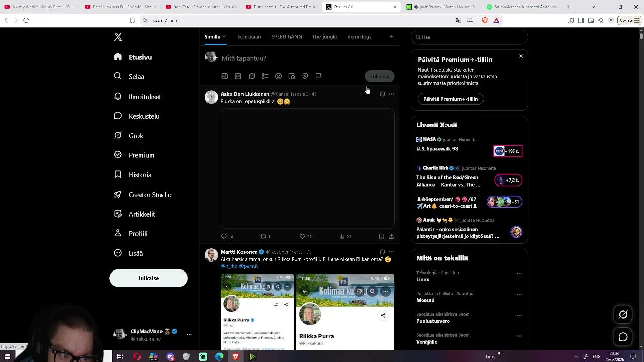
Task: Open the ClipMacMane account menu dots
Action: pyautogui.click(x=189, y=335)
